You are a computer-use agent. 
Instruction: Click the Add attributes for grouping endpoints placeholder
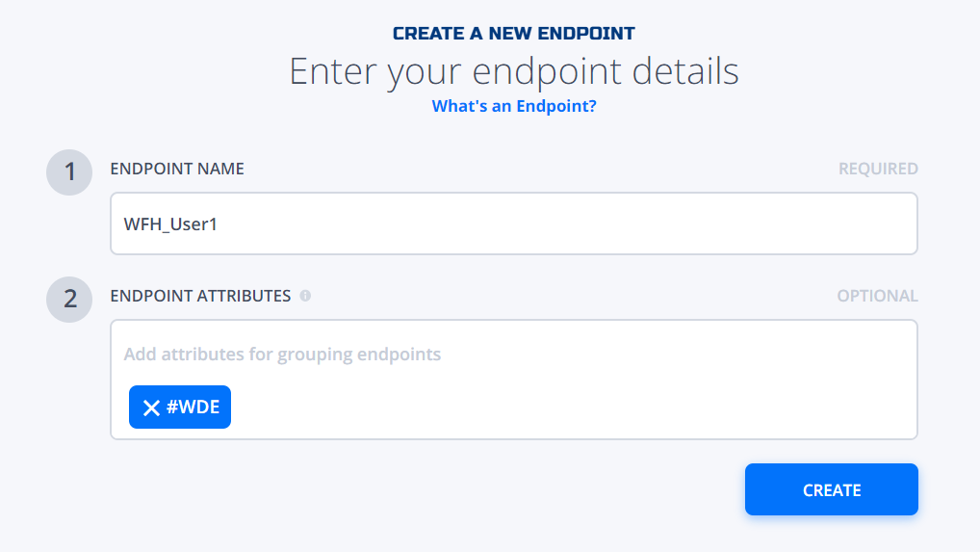click(x=282, y=354)
